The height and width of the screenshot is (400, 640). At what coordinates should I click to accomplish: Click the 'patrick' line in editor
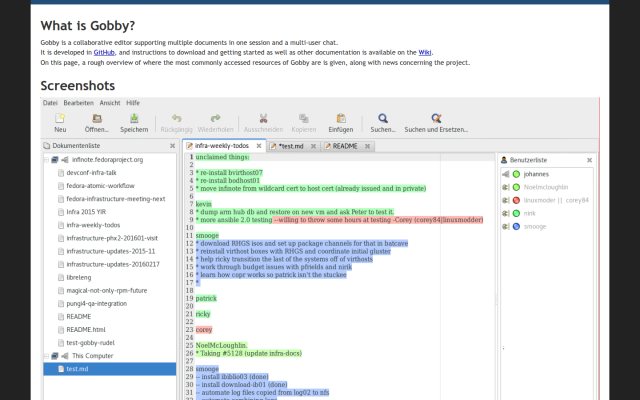coord(206,298)
